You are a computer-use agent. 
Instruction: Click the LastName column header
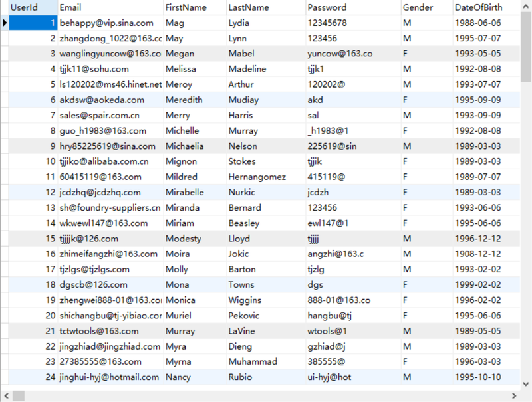[x=266, y=7]
